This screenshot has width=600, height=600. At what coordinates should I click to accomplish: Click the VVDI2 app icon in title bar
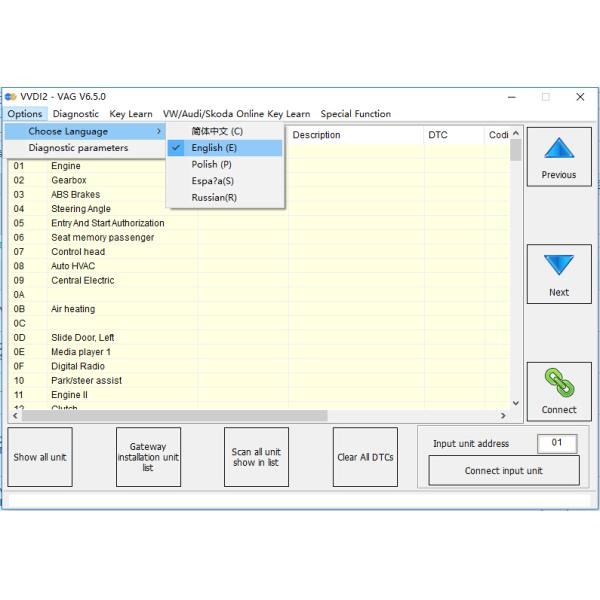[x=11, y=96]
